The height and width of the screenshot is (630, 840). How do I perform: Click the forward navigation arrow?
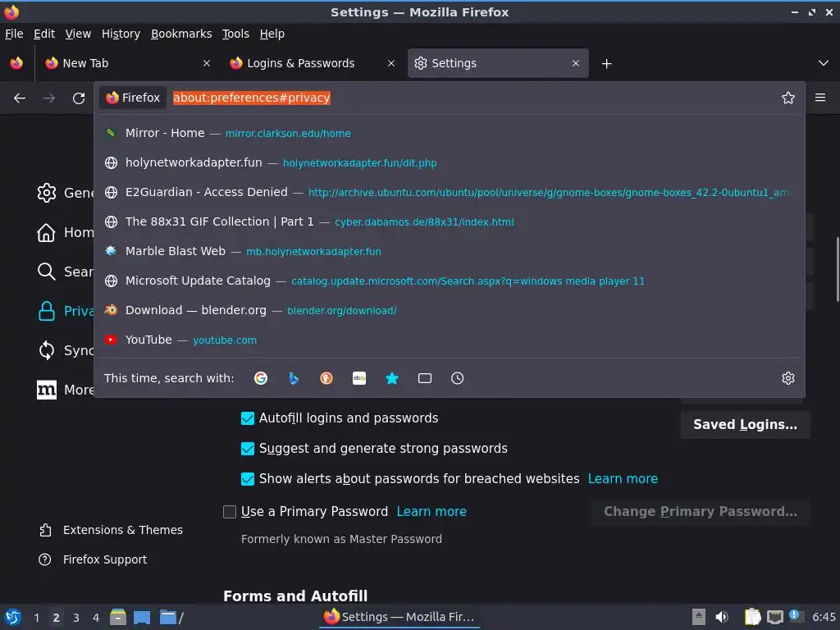point(49,98)
